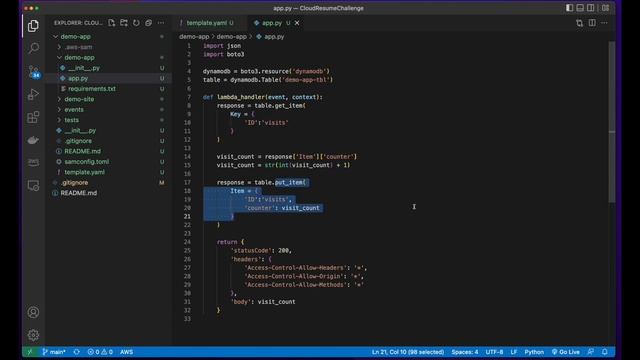The image size is (640, 360).
Task: Open the Run and Debug view
Action: click(x=33, y=94)
